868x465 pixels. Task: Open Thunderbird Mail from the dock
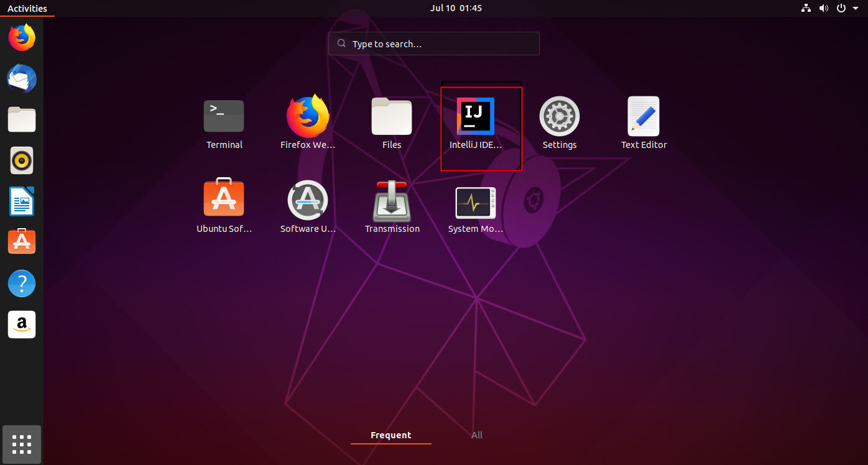(22, 79)
